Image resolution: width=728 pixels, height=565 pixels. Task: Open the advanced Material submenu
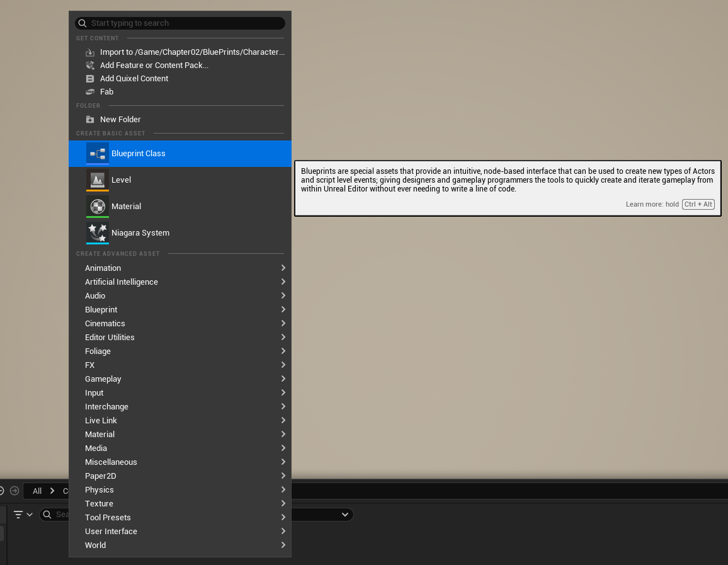[x=179, y=435]
